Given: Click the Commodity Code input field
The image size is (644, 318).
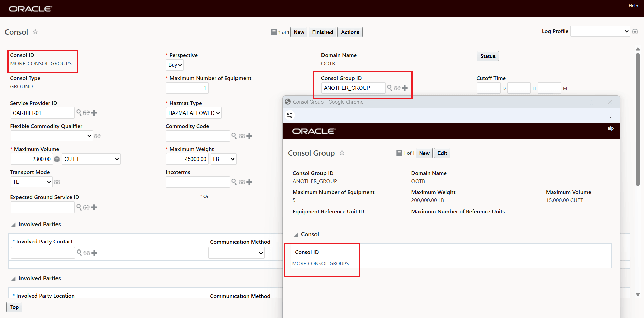Looking at the screenshot, I should [198, 136].
